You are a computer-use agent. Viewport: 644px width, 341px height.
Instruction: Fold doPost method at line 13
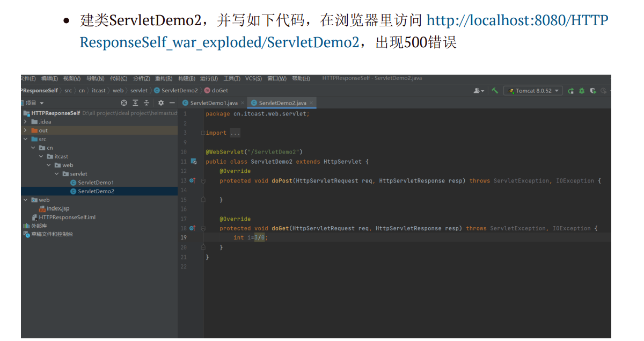click(203, 181)
